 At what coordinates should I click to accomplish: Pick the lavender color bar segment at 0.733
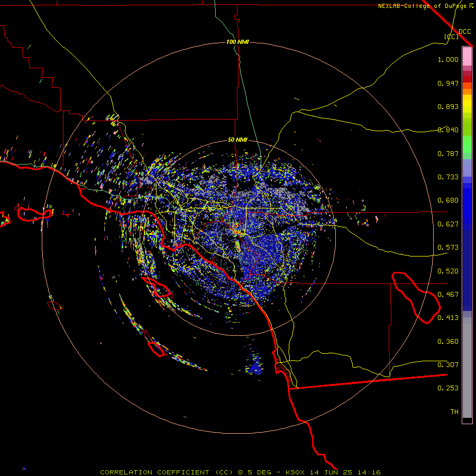coord(467,168)
